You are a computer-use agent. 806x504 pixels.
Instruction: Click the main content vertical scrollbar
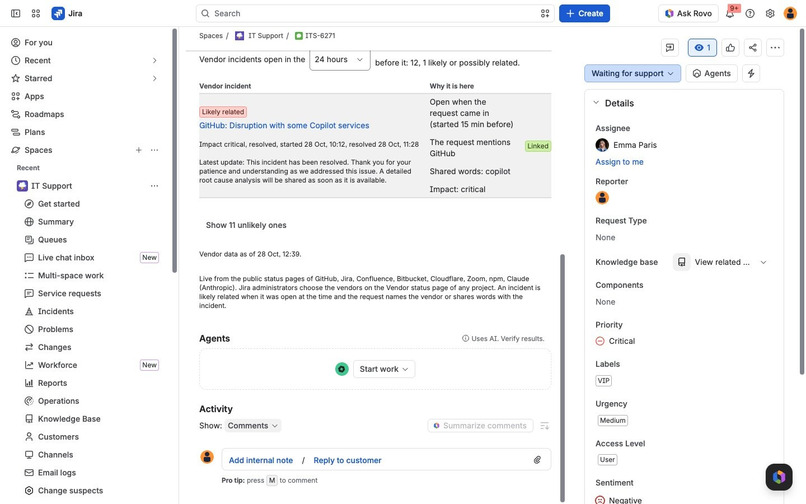pyautogui.click(x=562, y=378)
